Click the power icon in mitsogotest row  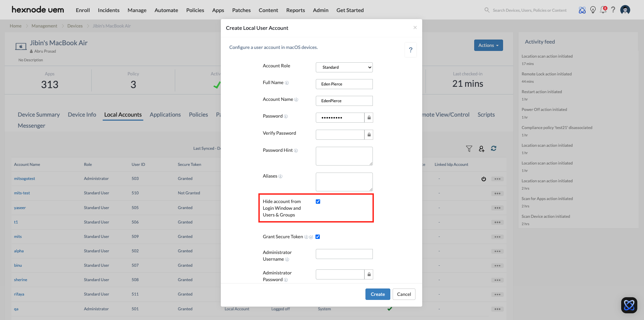(483, 179)
